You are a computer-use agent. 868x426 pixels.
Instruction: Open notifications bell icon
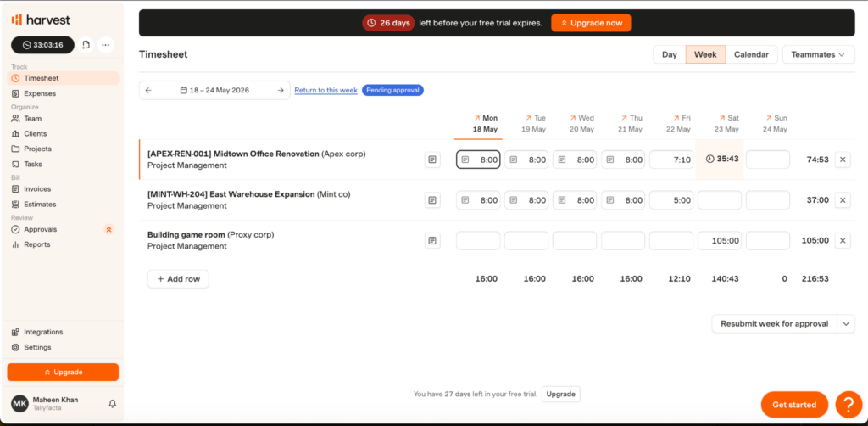(x=113, y=404)
